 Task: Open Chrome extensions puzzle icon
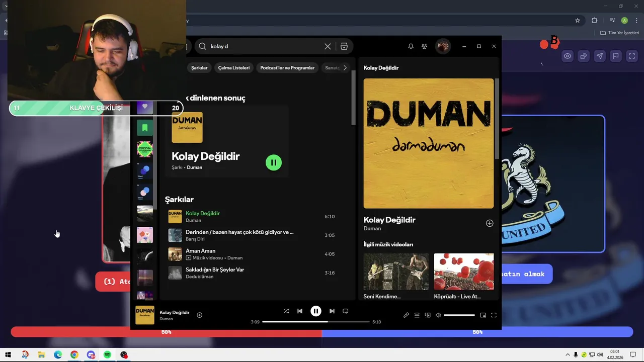coord(595,21)
